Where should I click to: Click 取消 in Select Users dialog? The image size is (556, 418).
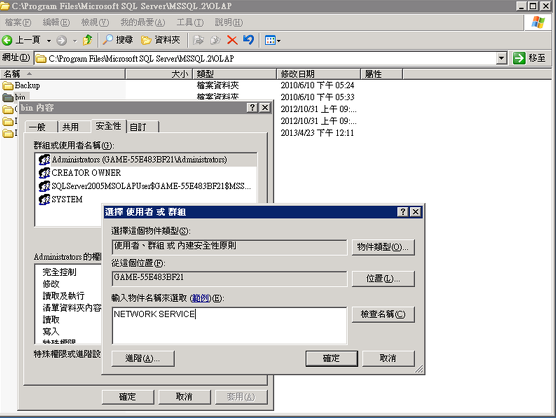click(x=388, y=358)
